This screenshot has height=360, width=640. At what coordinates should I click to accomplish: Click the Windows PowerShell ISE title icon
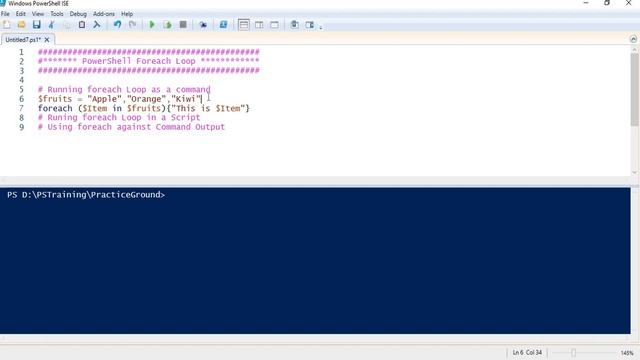tap(2, 3)
